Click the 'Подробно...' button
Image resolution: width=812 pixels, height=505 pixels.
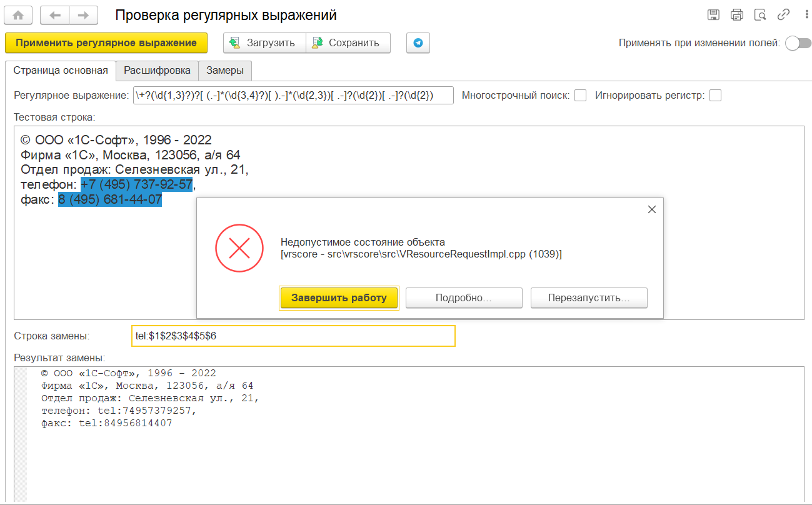(464, 298)
